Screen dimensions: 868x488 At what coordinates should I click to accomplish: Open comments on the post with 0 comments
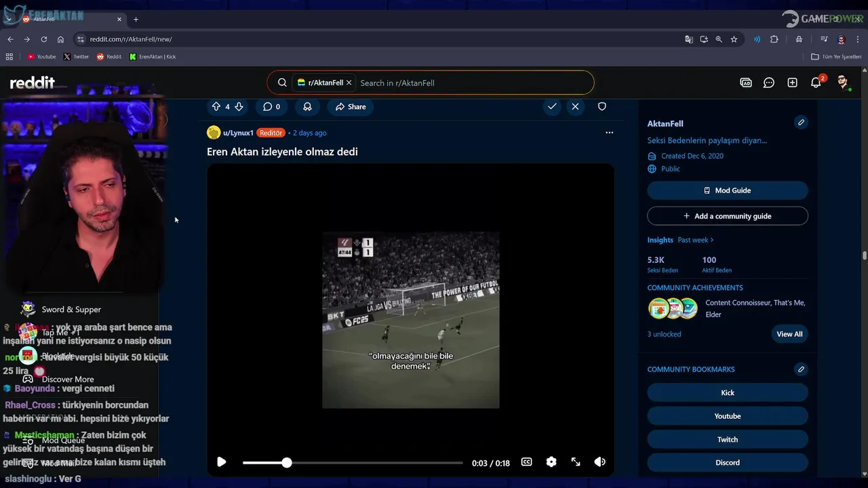tap(271, 106)
